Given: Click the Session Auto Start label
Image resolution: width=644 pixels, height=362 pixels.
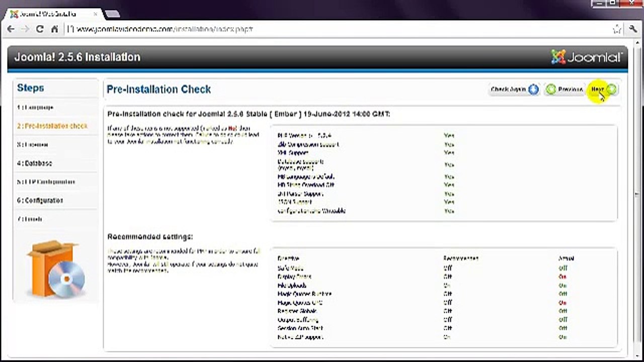Looking at the screenshot, I should point(300,328).
